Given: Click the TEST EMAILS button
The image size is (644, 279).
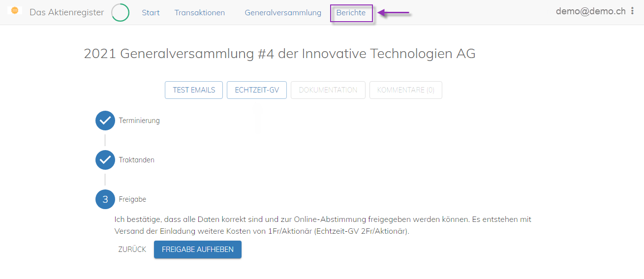Looking at the screenshot, I should click(194, 90).
